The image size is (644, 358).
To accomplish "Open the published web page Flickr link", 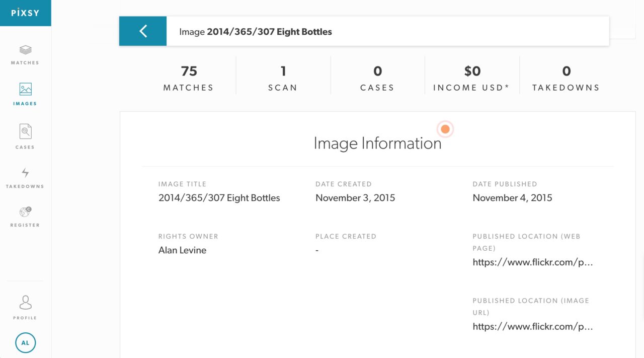I will click(x=533, y=262).
